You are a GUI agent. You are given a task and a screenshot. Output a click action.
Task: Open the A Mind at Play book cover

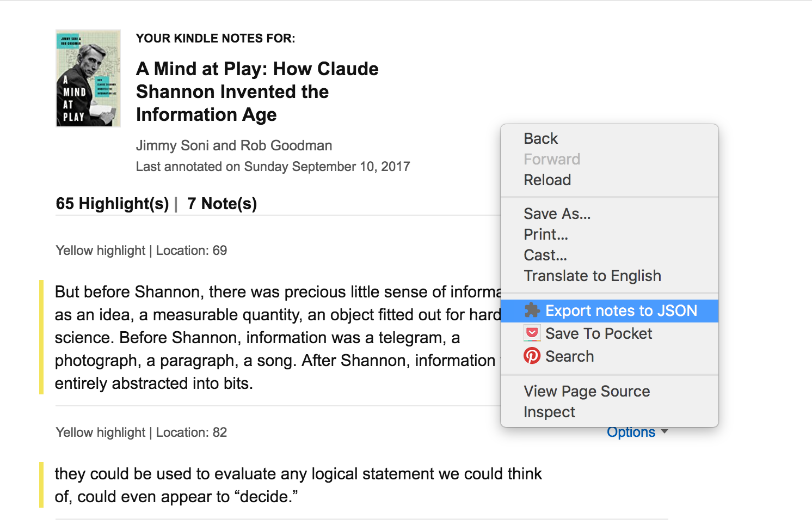pyautogui.click(x=88, y=78)
